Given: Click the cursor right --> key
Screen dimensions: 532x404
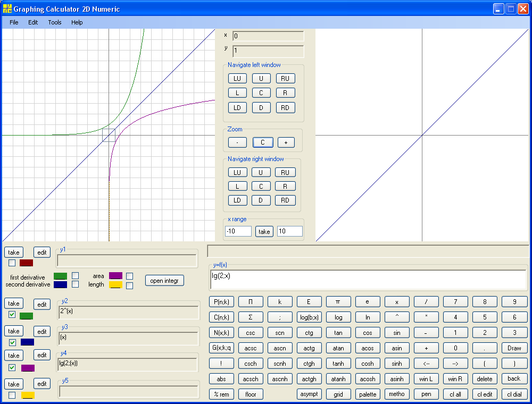Looking at the screenshot, I should point(455,364).
